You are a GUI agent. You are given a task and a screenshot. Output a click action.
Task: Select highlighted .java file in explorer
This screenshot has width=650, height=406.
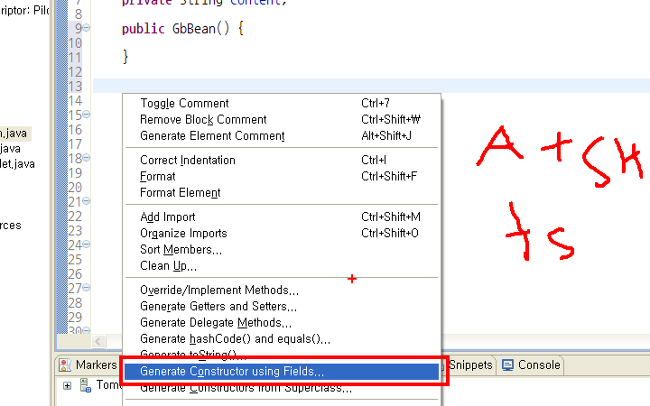(14, 134)
